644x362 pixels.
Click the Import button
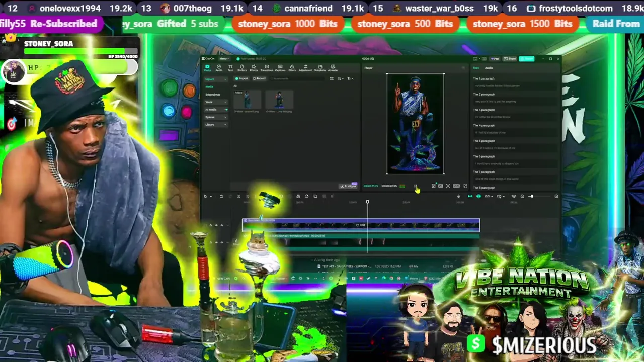242,79
